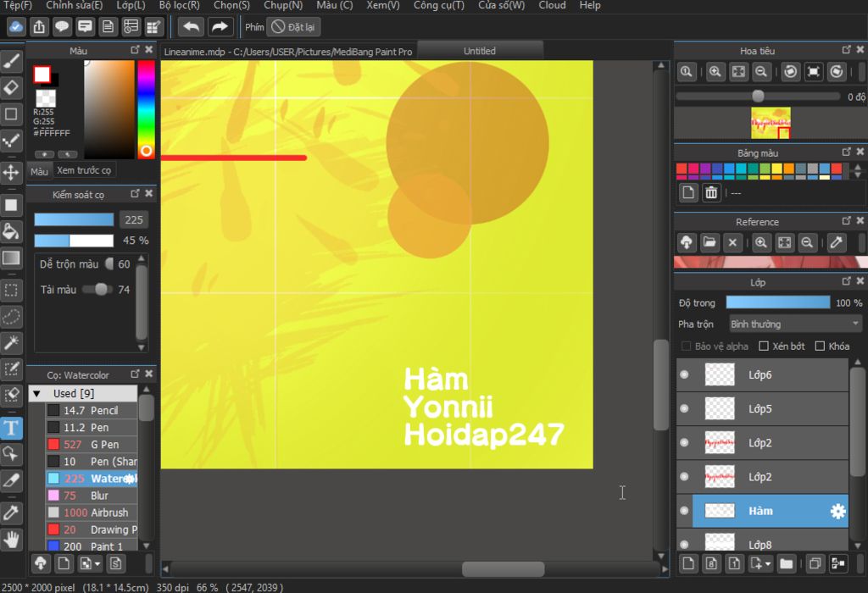Click the fit-to-screen icon in navigator
Viewport: 868px width, 593px height.
coord(738,72)
